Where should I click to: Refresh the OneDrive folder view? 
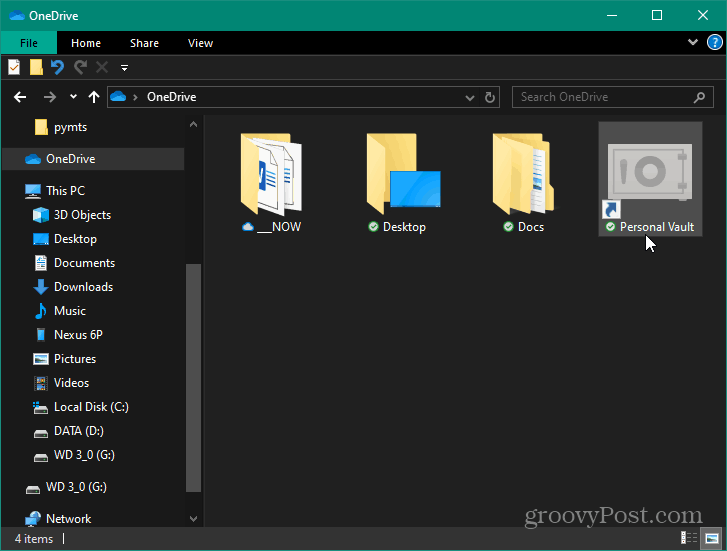tap(490, 97)
